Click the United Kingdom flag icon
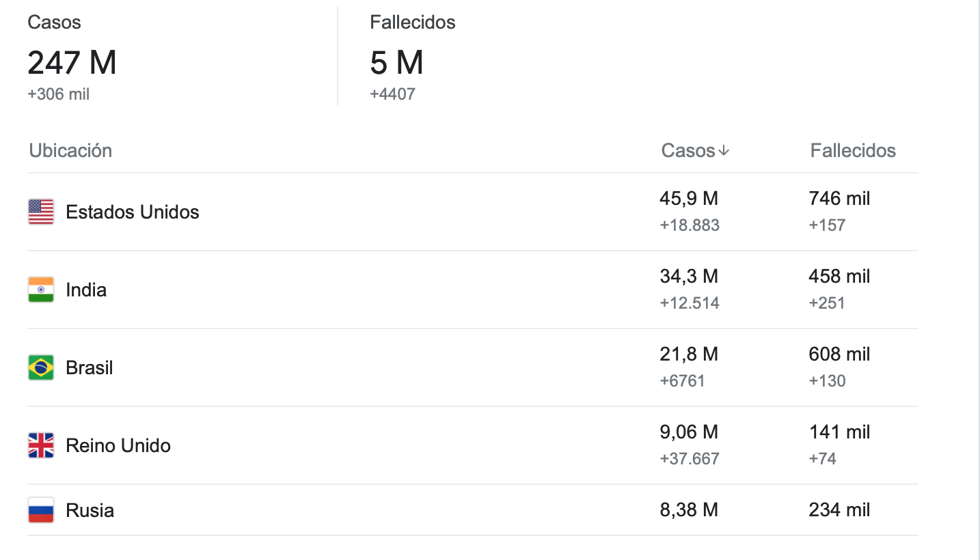This screenshot has width=980, height=560. tap(41, 445)
